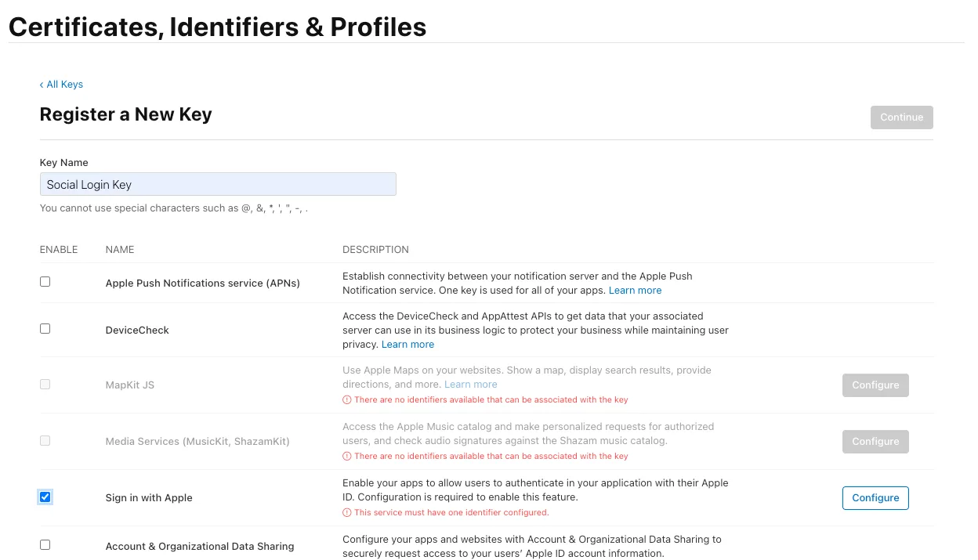Click the greyed-out MapKit JS checkbox
Image resolution: width=978 pixels, height=560 pixels.
pos(45,385)
